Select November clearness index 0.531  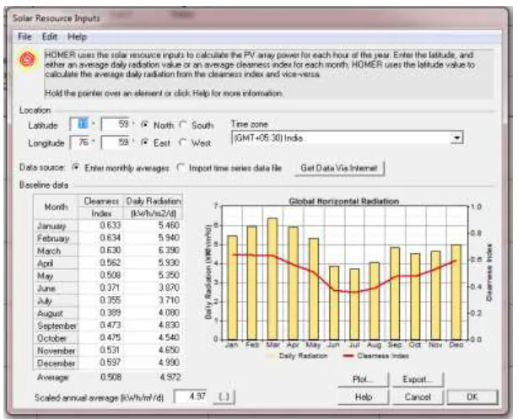[100, 350]
